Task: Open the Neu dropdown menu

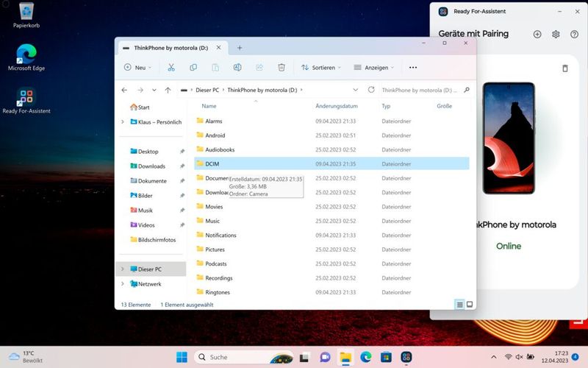Action: coord(137,68)
